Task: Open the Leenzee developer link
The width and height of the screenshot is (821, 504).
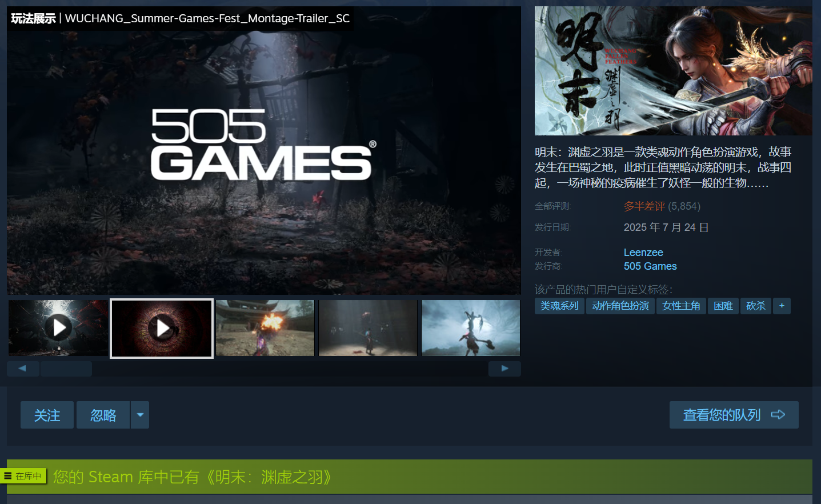Action: [643, 253]
